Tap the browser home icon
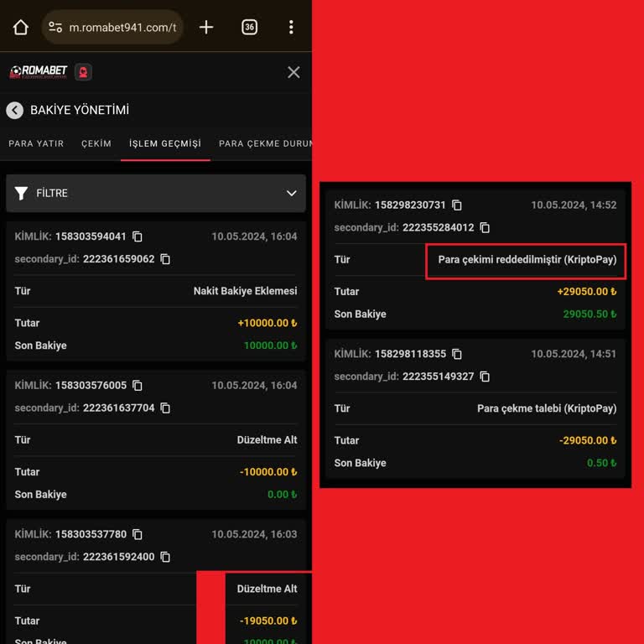Image resolution: width=644 pixels, height=644 pixels. pos(21,27)
